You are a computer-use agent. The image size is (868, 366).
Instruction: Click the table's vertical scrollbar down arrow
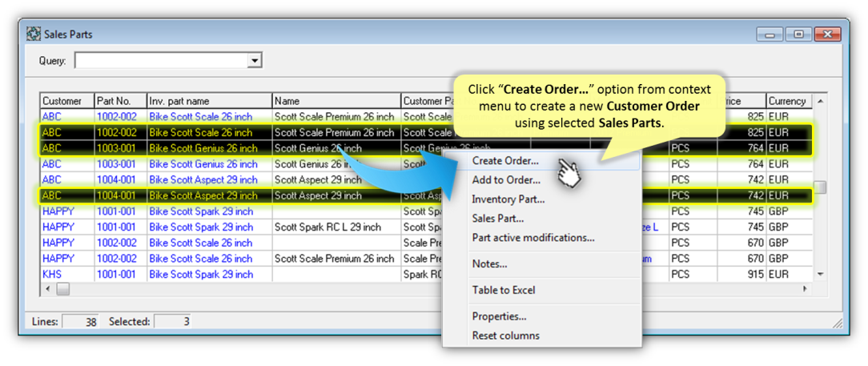point(820,275)
